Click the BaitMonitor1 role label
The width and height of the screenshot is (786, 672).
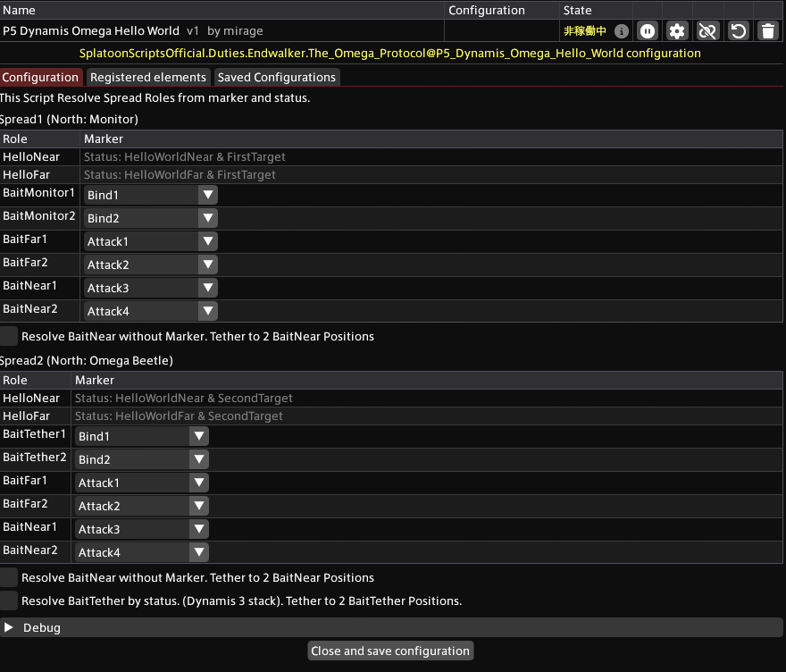38,192
